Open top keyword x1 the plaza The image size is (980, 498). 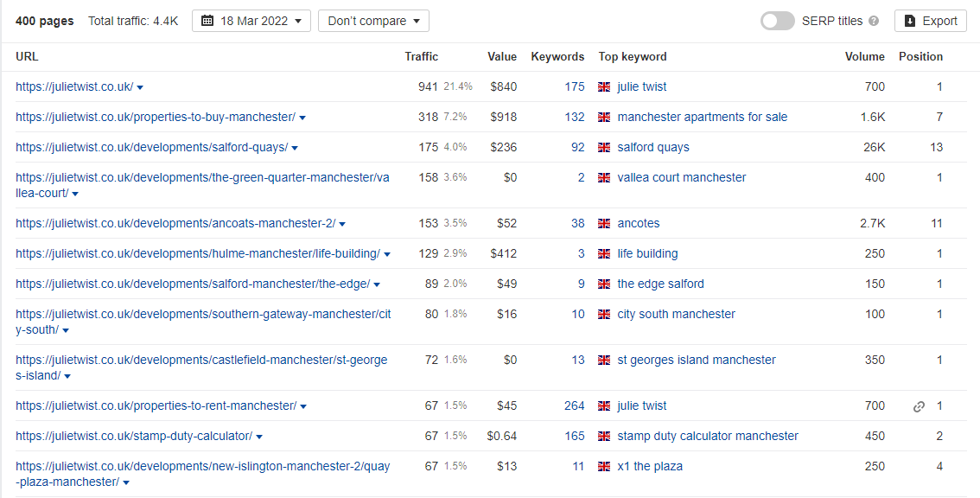point(650,467)
